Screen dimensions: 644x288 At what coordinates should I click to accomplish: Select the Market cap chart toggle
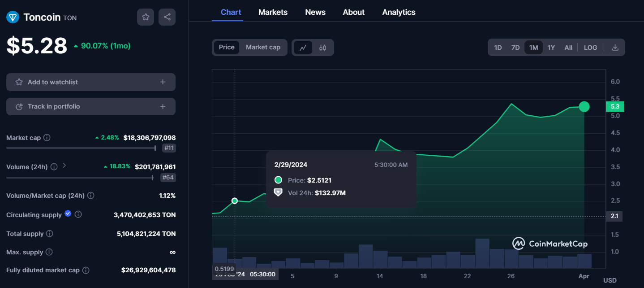point(263,47)
